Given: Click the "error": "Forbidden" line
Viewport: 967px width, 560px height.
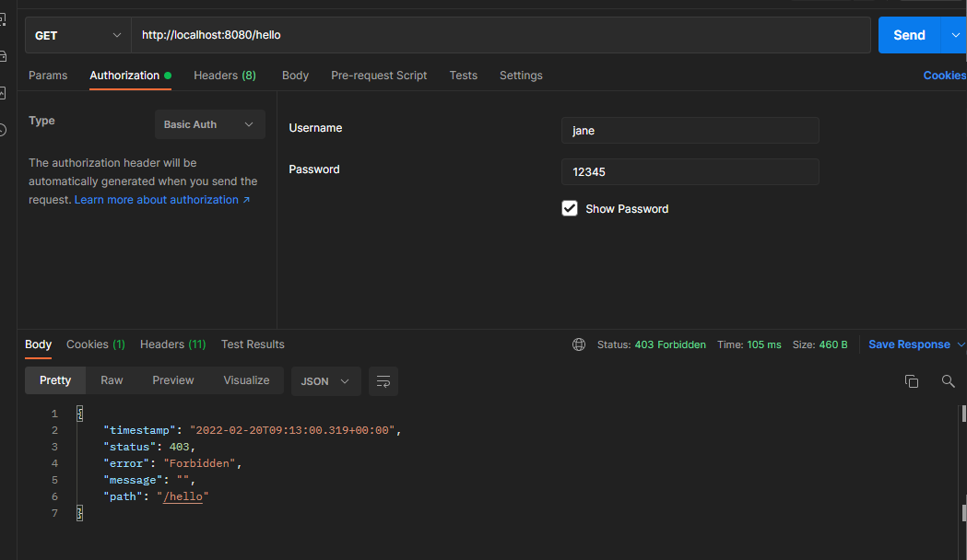Looking at the screenshot, I should (x=172, y=463).
